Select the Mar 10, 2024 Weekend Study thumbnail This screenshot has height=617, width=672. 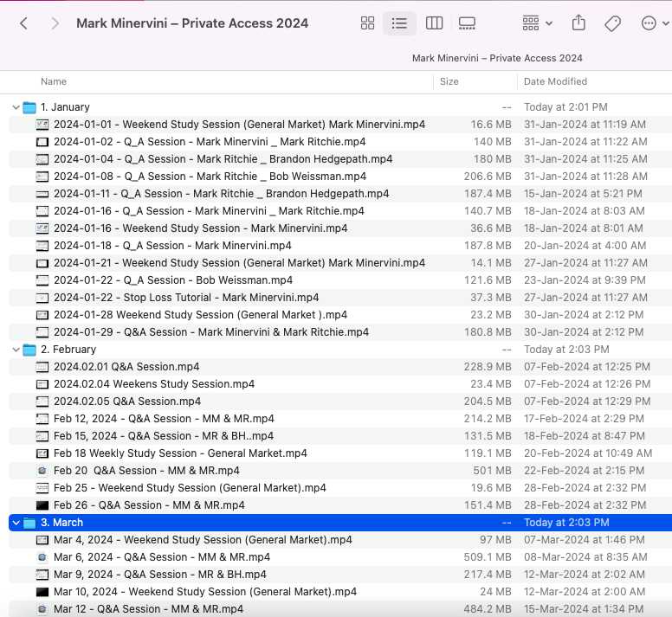(42, 592)
